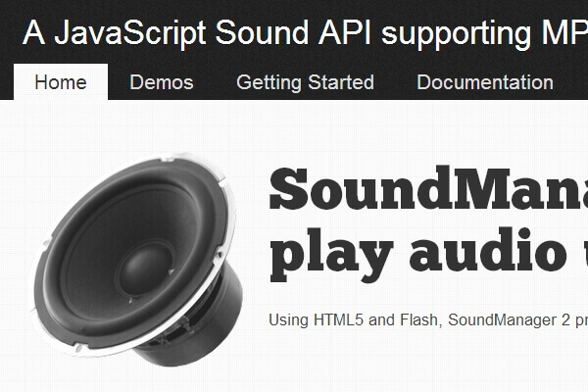Click the word "audio" in the headline
588x392 pixels.
click(489, 250)
